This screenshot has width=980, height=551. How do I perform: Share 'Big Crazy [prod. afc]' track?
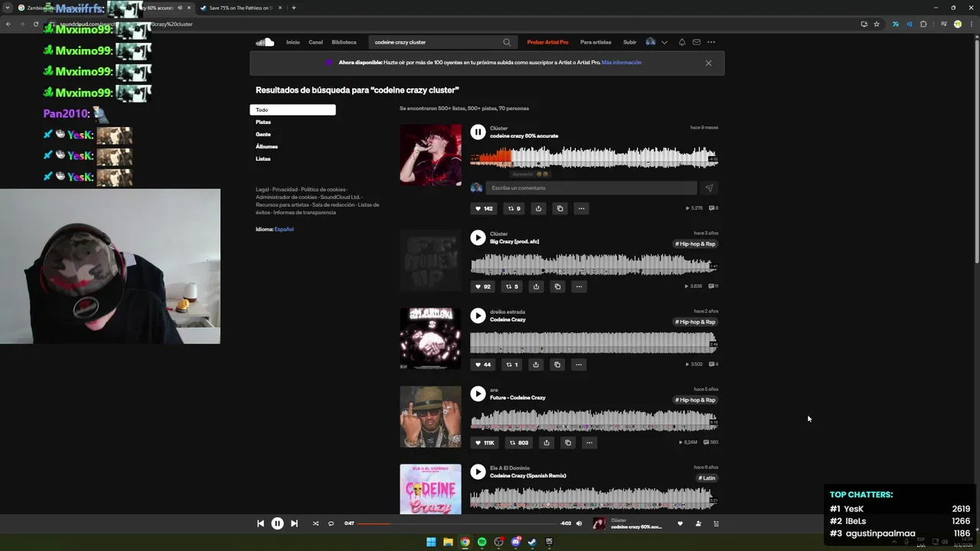tap(536, 286)
